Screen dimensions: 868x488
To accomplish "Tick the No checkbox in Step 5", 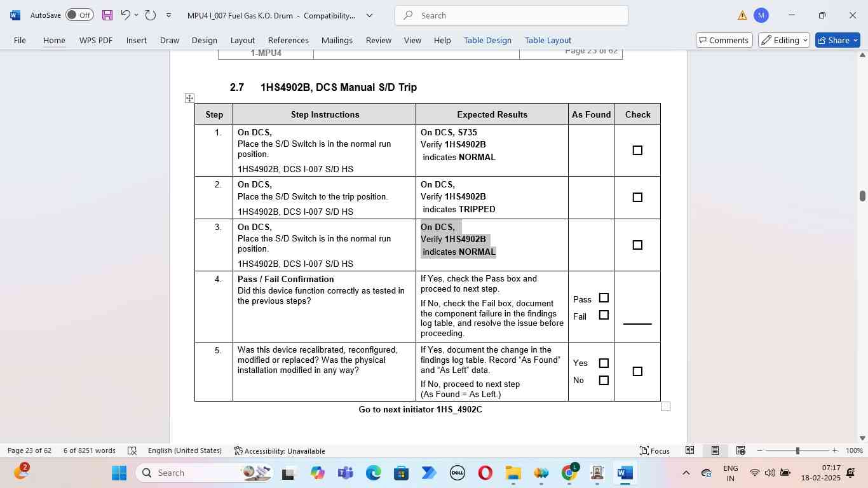I will click(x=604, y=381).
